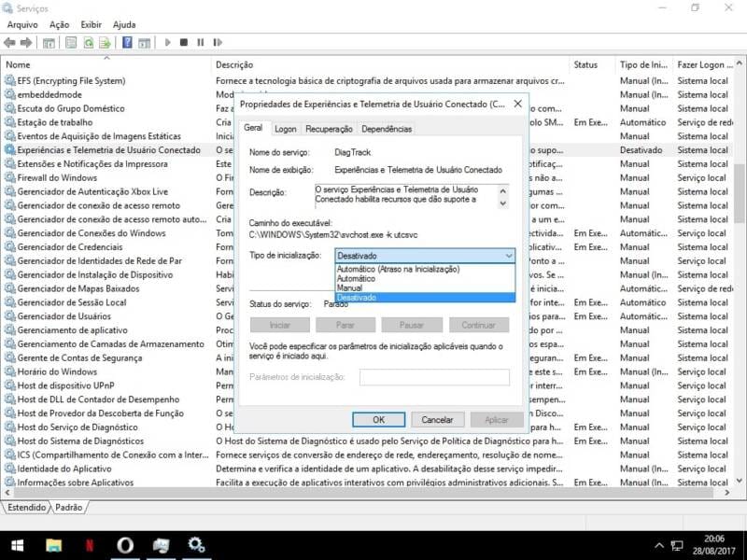Click the Start service play icon
The image size is (747, 560).
coord(168,42)
